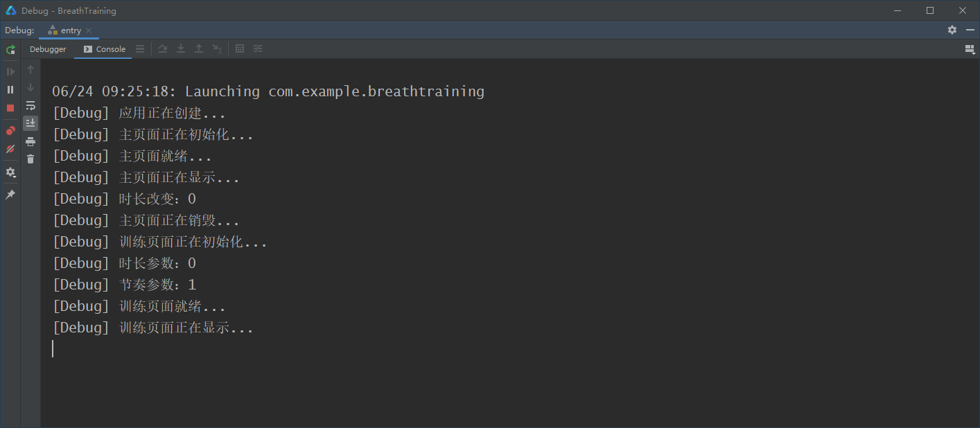
Task: Click the Step Over icon
Action: point(163,48)
